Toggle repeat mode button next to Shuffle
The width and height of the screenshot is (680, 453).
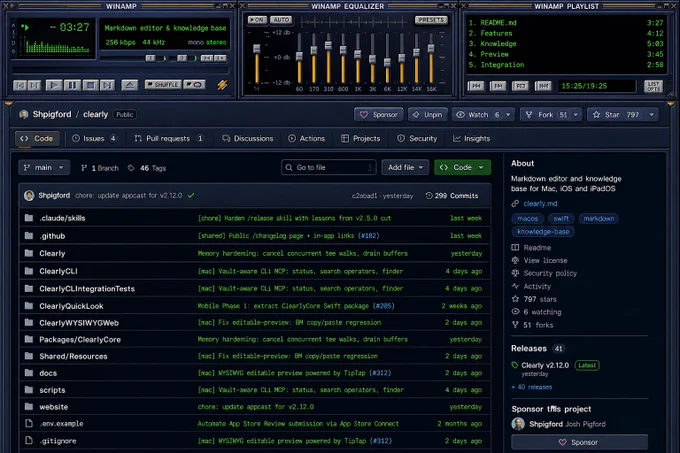click(194, 85)
